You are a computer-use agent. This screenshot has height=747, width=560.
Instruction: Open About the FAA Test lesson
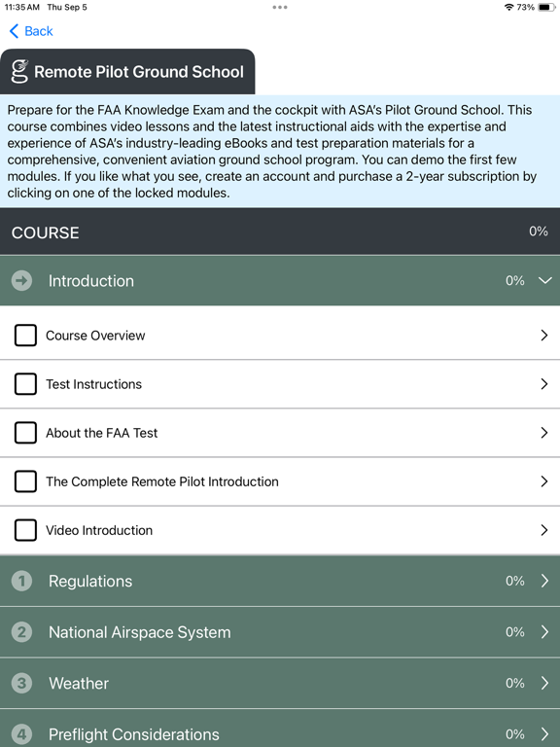[x=280, y=433]
